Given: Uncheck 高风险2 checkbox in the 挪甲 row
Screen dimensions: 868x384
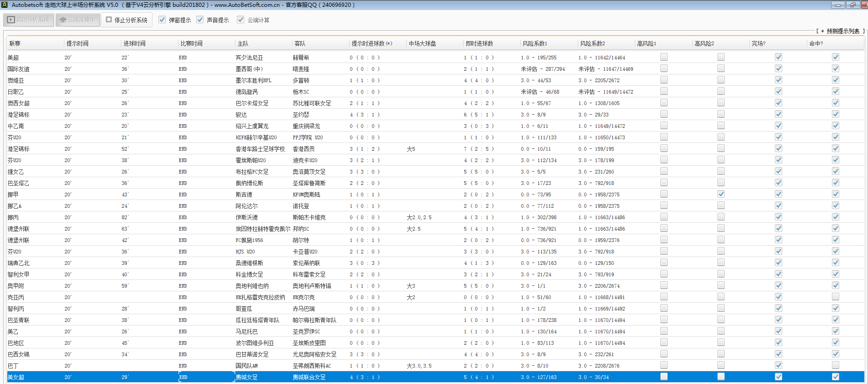Looking at the screenshot, I should (x=721, y=194).
